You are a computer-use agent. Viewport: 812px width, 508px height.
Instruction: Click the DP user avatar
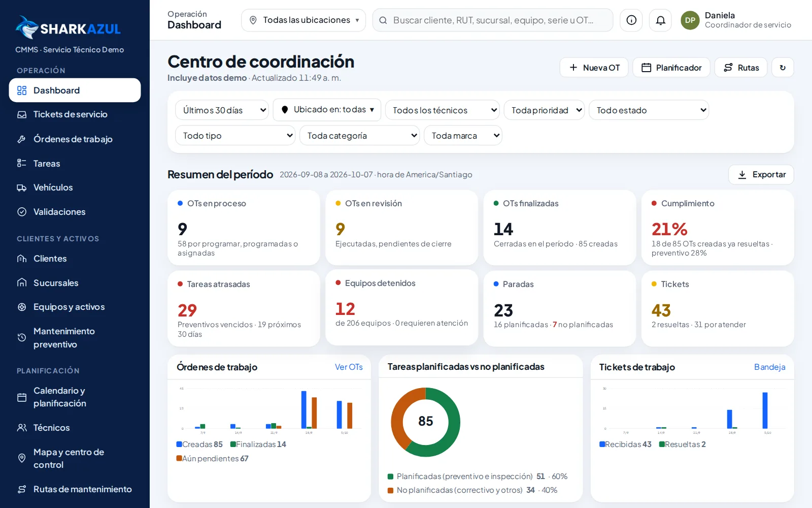tap(690, 20)
